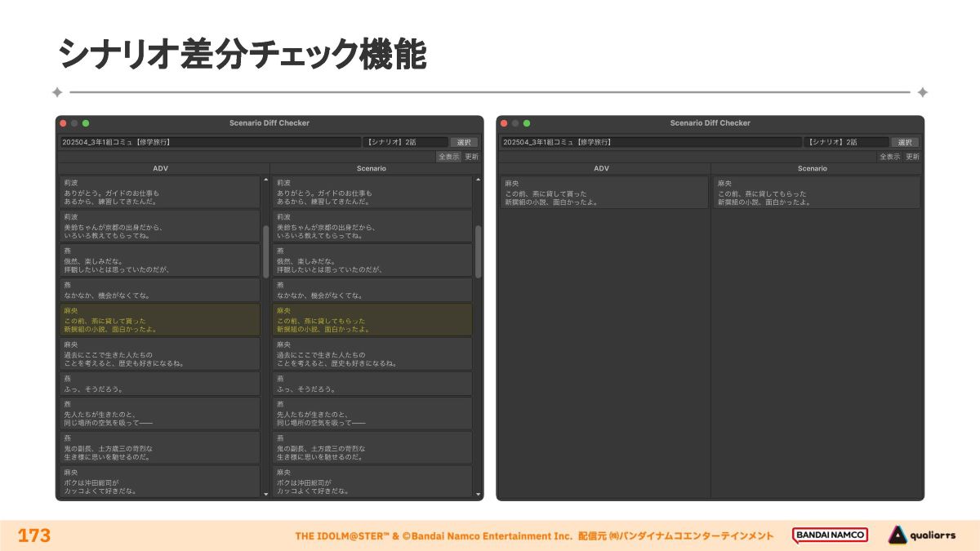Click the Scenario pane scroll-up arrow in left window

click(x=478, y=180)
